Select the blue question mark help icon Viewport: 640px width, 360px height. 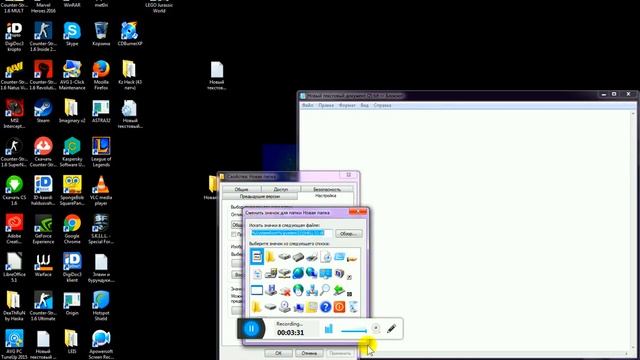tap(325, 307)
